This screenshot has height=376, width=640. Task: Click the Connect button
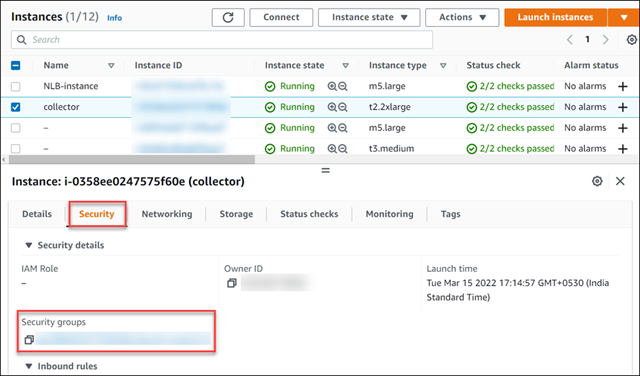[x=281, y=17]
